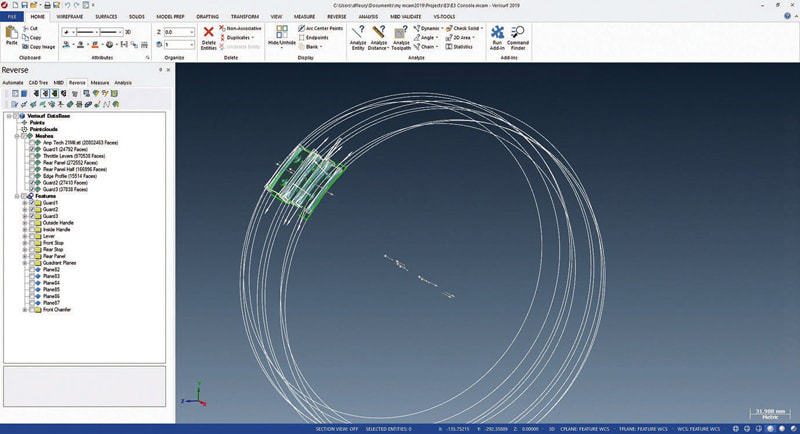Viewport: 800px width, 434px height.
Task: Click the Non-Associative delete button
Action: pyautogui.click(x=240, y=29)
